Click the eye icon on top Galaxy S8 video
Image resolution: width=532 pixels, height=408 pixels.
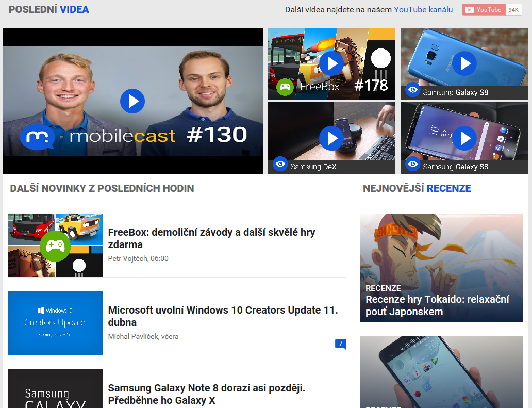click(412, 90)
